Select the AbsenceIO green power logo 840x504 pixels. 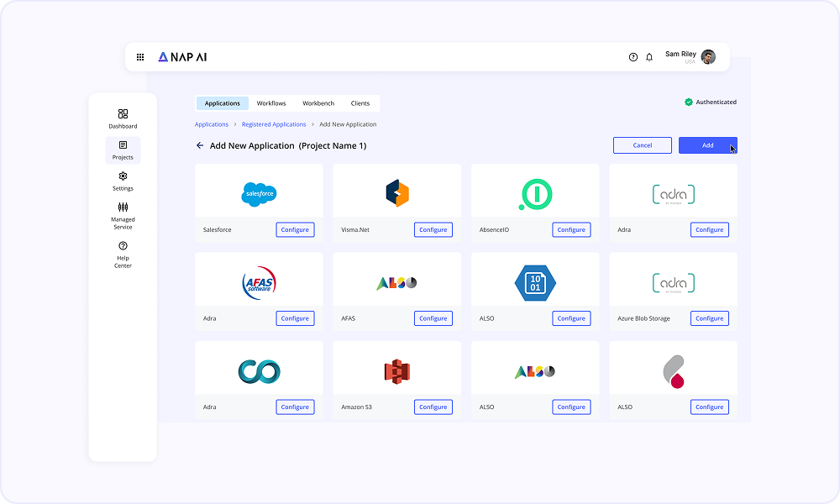tap(535, 194)
